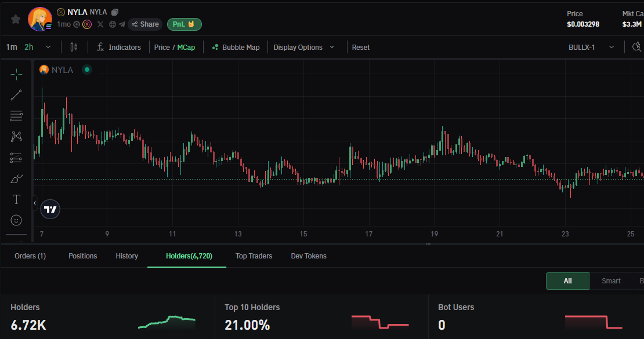Switch to the Positions tab

[x=82, y=256]
